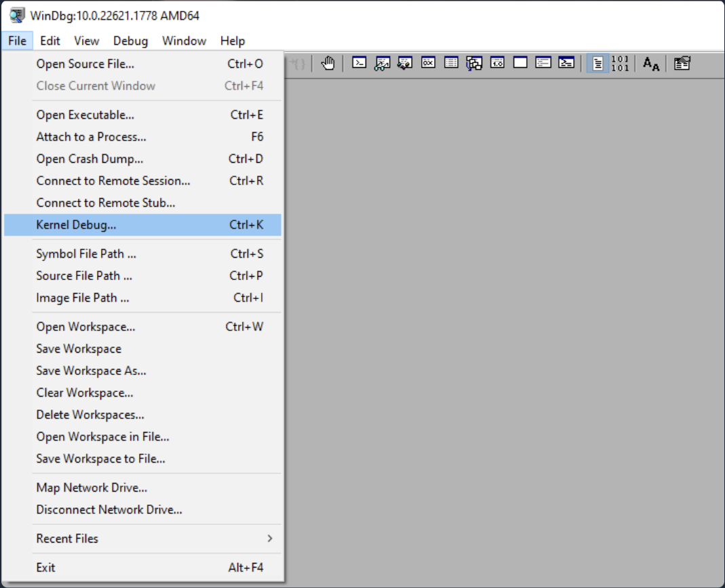Open the View menu in menu bar
725x588 pixels.
(86, 41)
